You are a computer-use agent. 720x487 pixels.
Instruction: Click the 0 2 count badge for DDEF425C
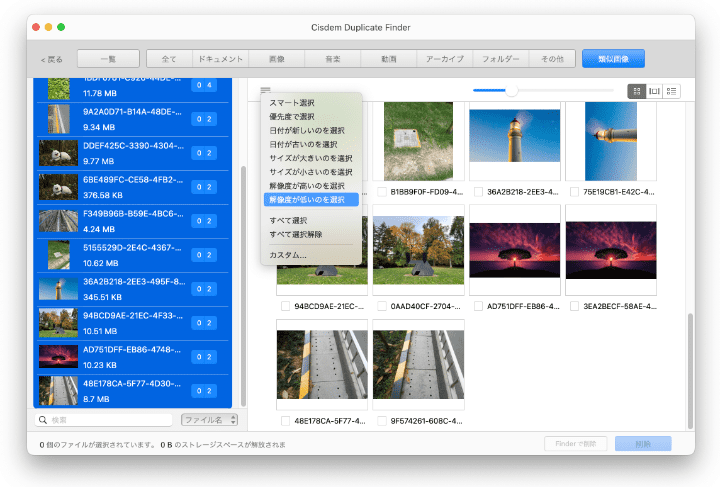click(204, 152)
